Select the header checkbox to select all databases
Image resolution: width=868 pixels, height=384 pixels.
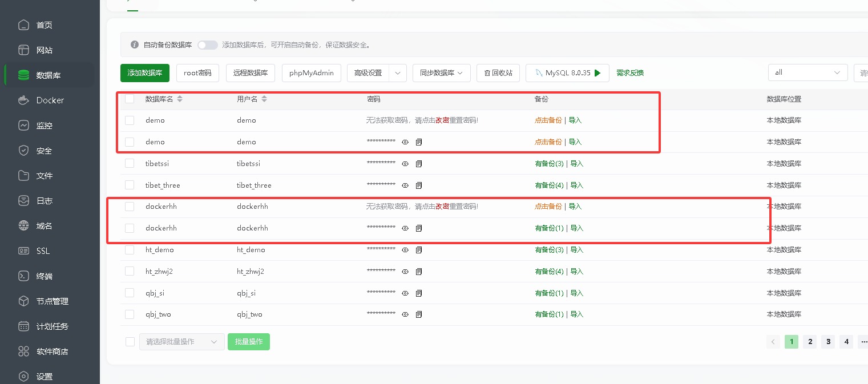[x=130, y=99]
